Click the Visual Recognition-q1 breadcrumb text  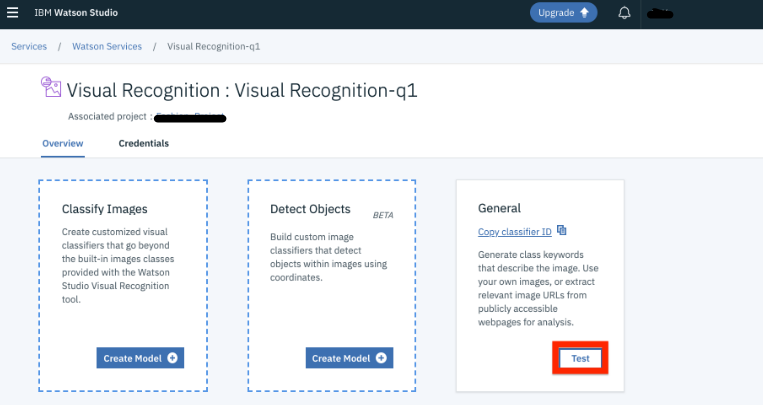[x=214, y=46]
